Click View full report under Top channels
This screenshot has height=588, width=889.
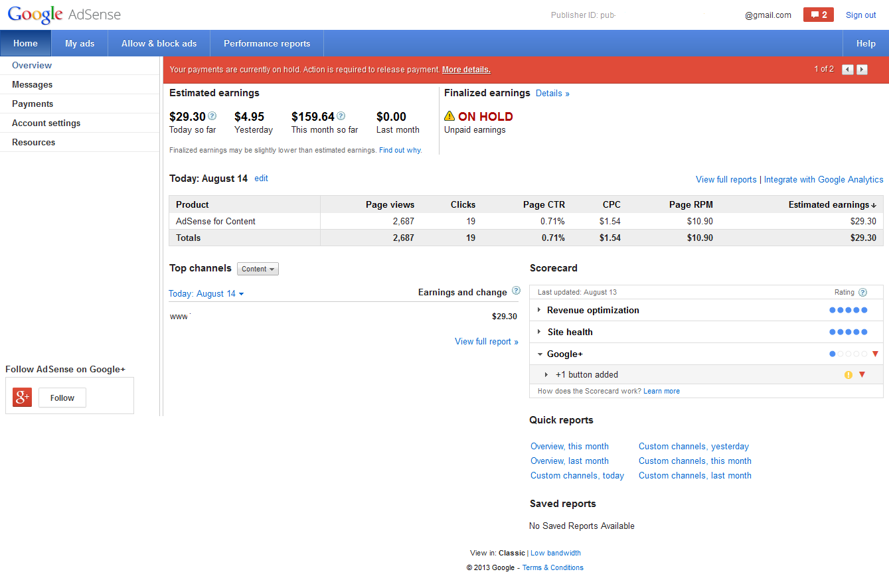(487, 341)
